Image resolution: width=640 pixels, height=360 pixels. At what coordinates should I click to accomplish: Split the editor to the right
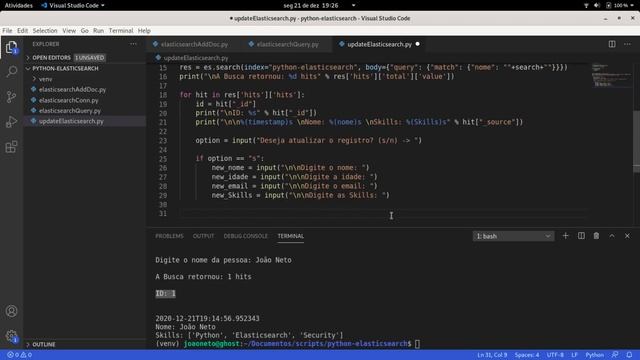coord(612,44)
